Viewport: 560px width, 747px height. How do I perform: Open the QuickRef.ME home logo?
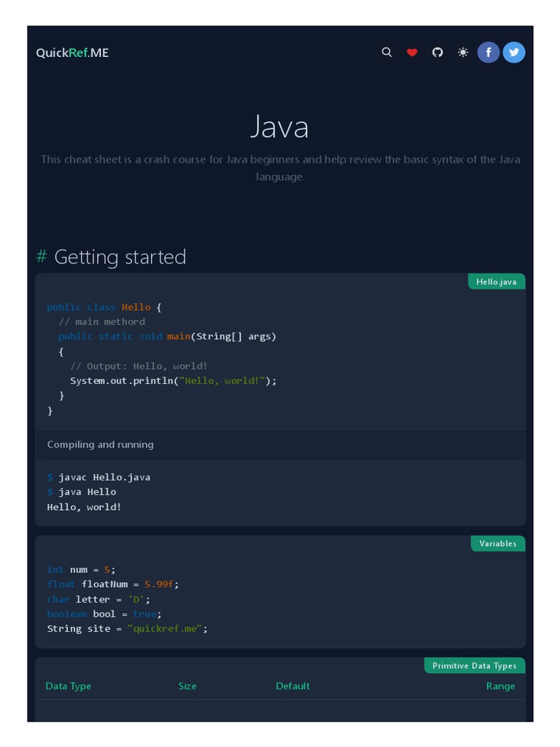[72, 53]
